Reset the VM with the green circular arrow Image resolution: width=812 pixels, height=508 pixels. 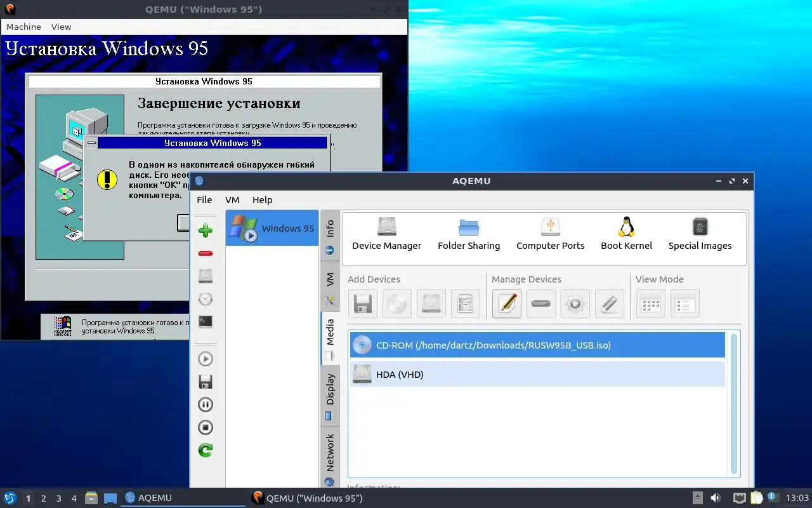pos(206,450)
